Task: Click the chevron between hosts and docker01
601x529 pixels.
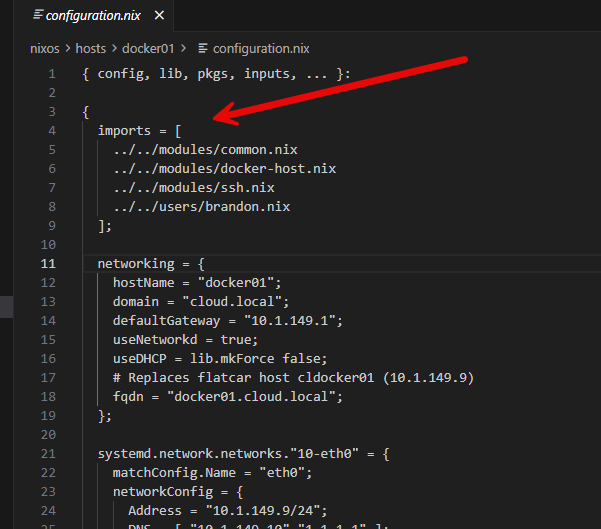Action: click(114, 49)
